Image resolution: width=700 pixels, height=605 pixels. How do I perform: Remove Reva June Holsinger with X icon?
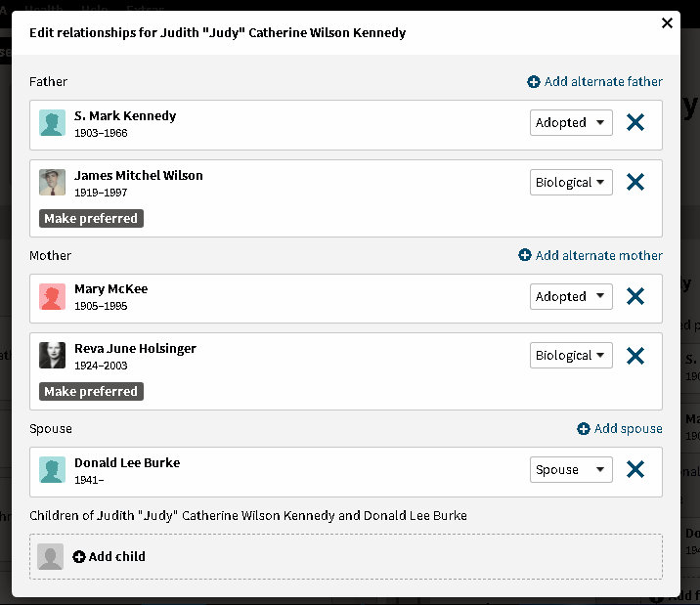pos(634,356)
